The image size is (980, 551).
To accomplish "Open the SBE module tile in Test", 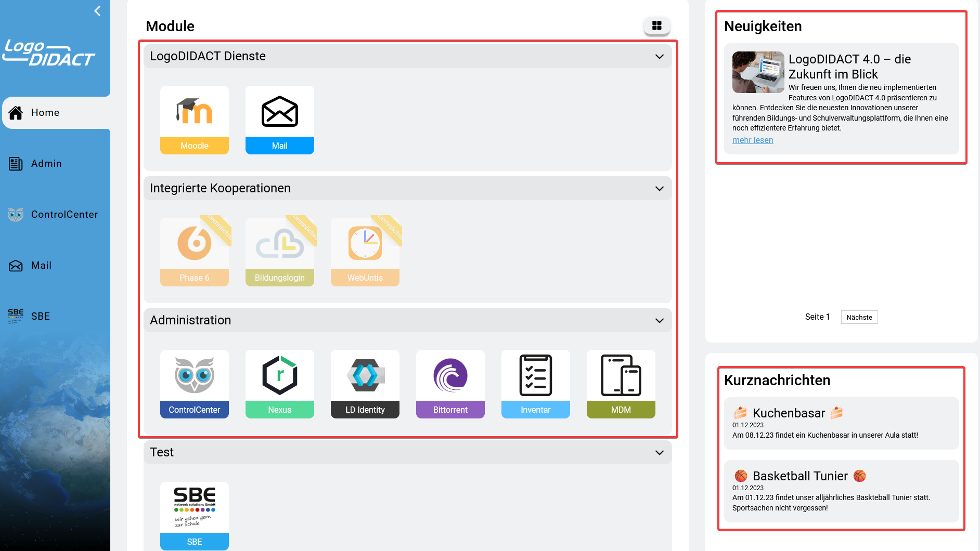I will coord(195,516).
